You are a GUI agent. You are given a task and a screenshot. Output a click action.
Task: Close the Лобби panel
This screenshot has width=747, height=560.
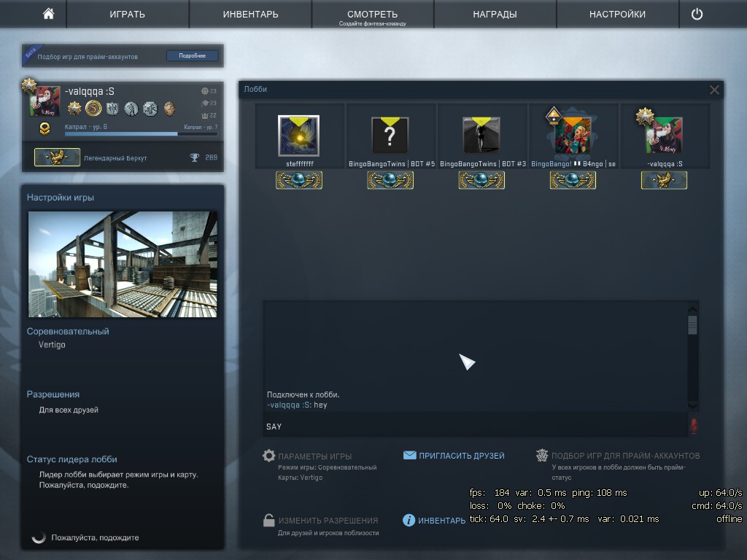click(x=714, y=90)
